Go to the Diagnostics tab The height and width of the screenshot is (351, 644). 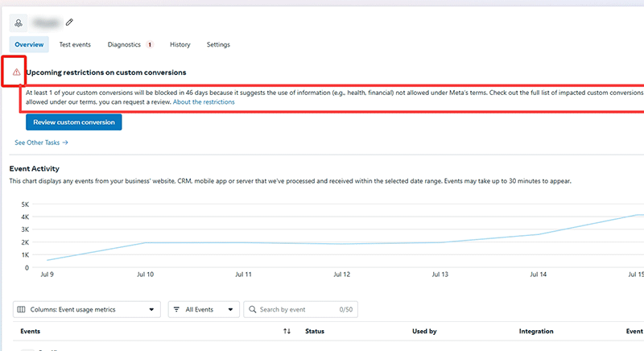[x=124, y=44]
